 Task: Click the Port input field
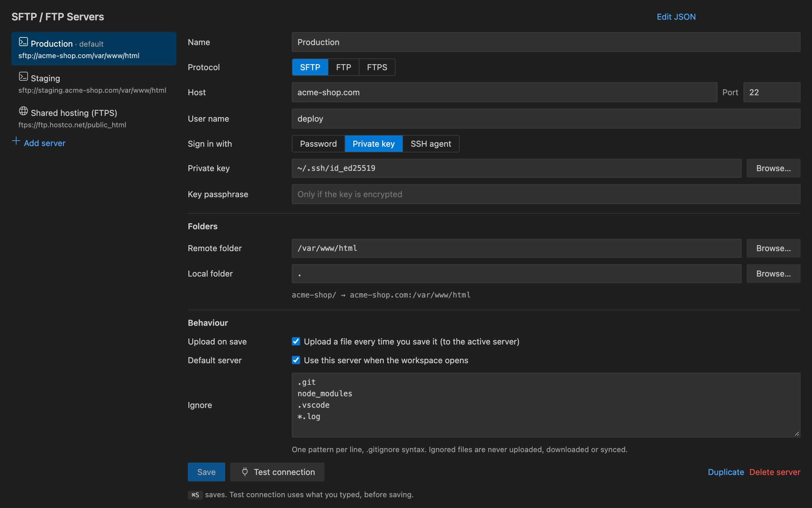click(x=772, y=92)
